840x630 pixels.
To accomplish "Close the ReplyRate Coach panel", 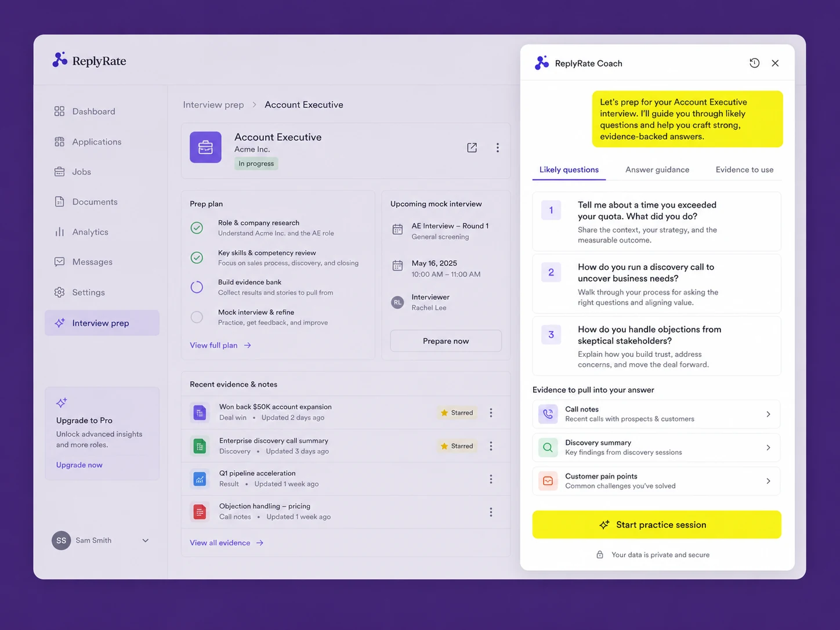I will pos(775,63).
